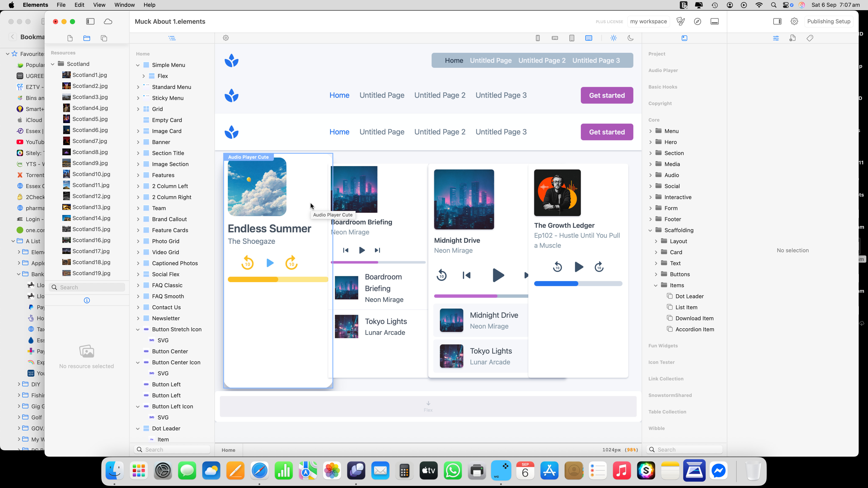Click the my workspace button

point(648,22)
